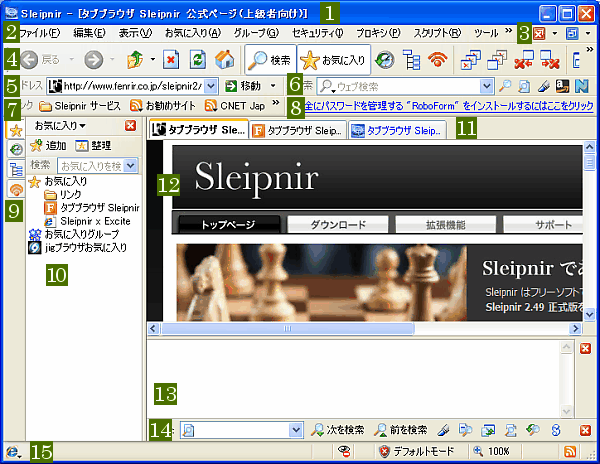Open the Sleipnir サービス links folder
This screenshot has width=600, height=464.
80,106
